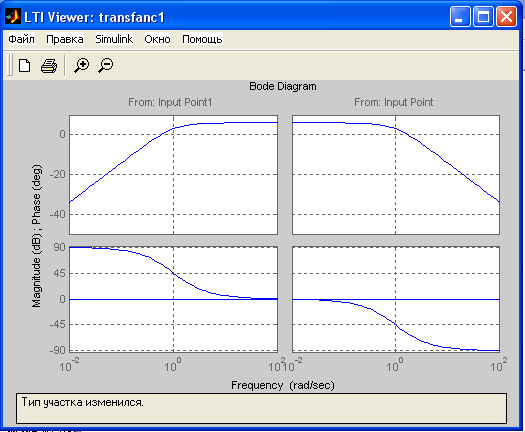Open the Файл menu

[x=21, y=39]
